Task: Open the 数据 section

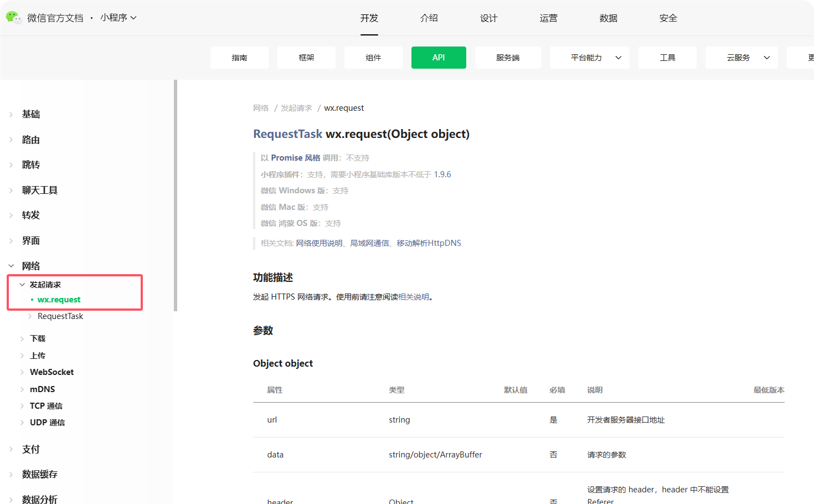Action: tap(608, 18)
